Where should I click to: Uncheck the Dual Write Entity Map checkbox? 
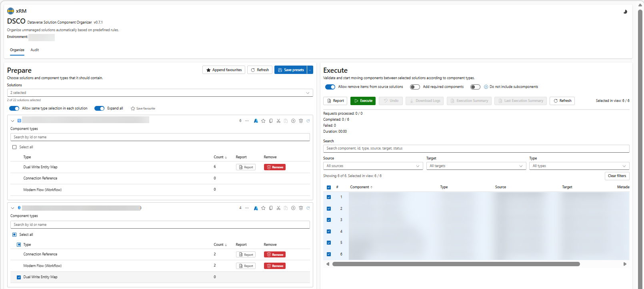tap(19, 277)
